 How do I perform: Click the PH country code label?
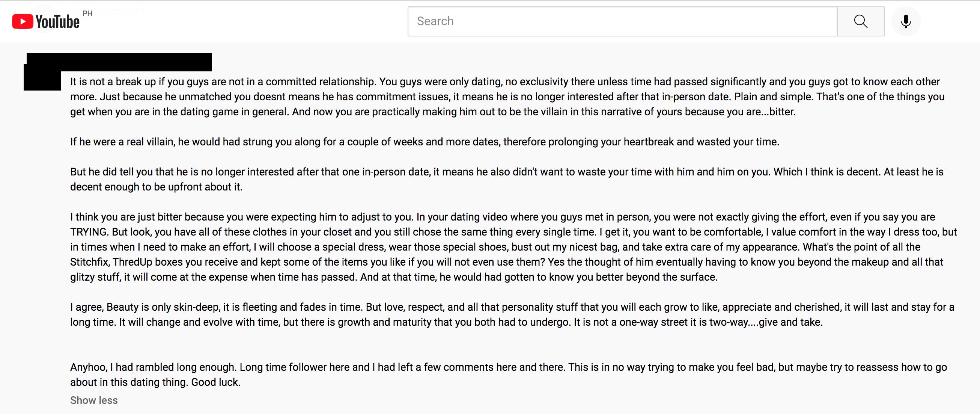pos(87,14)
